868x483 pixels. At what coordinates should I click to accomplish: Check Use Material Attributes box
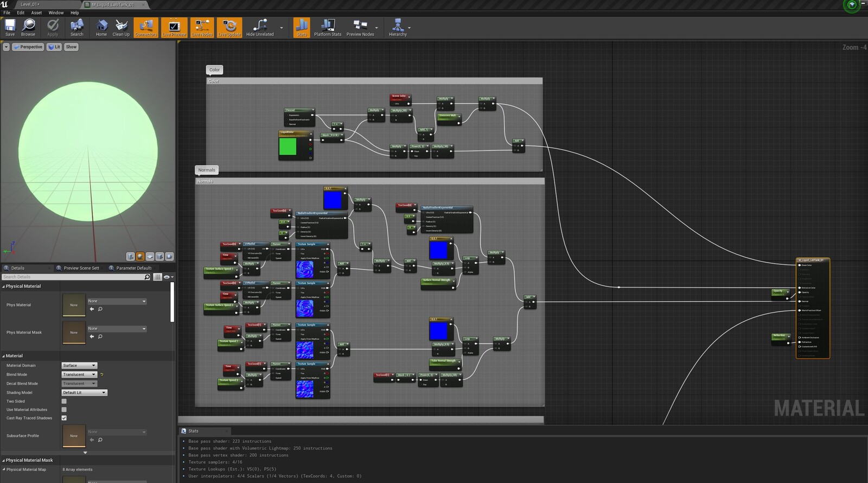tap(64, 410)
